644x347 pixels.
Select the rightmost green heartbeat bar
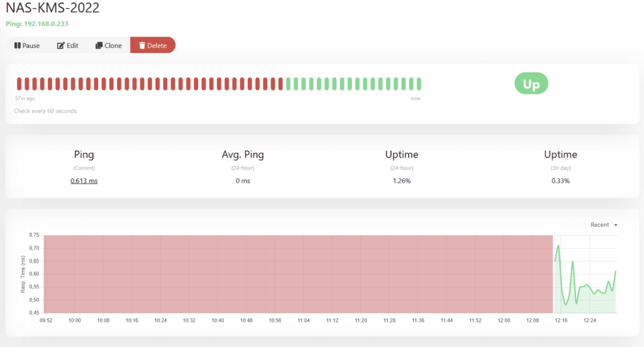(419, 84)
